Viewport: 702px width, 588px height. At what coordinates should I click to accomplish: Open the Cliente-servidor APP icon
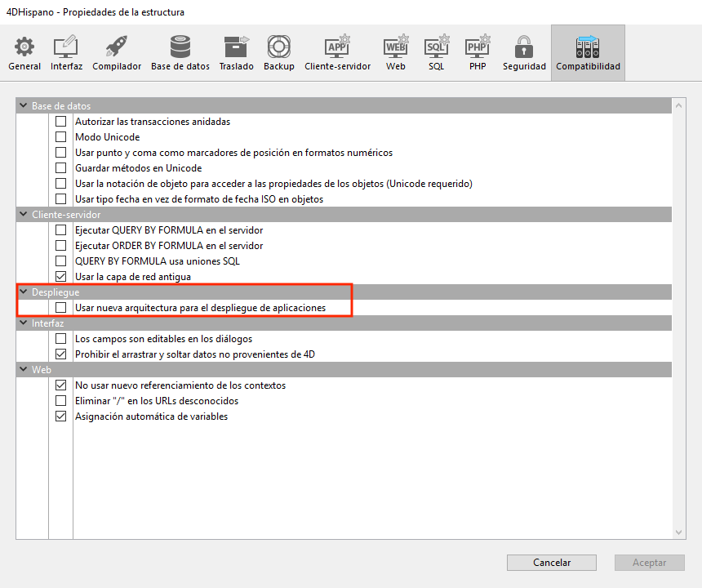(337, 47)
